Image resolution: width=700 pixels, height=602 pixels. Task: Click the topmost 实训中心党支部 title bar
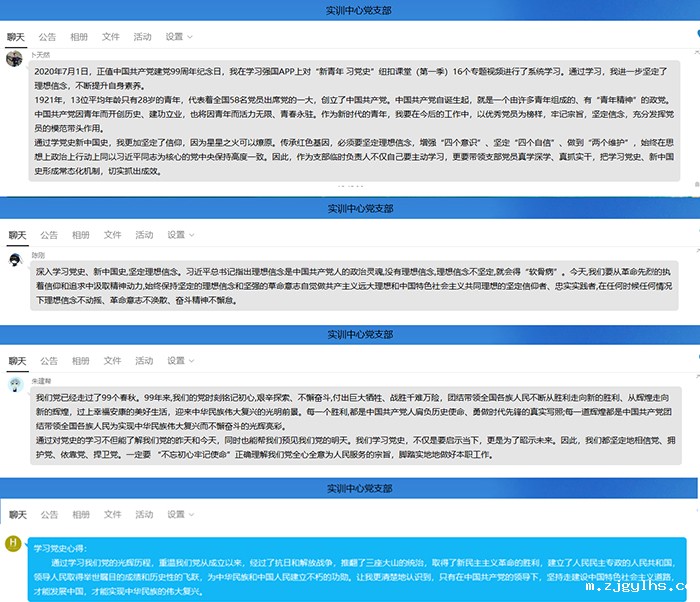pyautogui.click(x=350, y=9)
